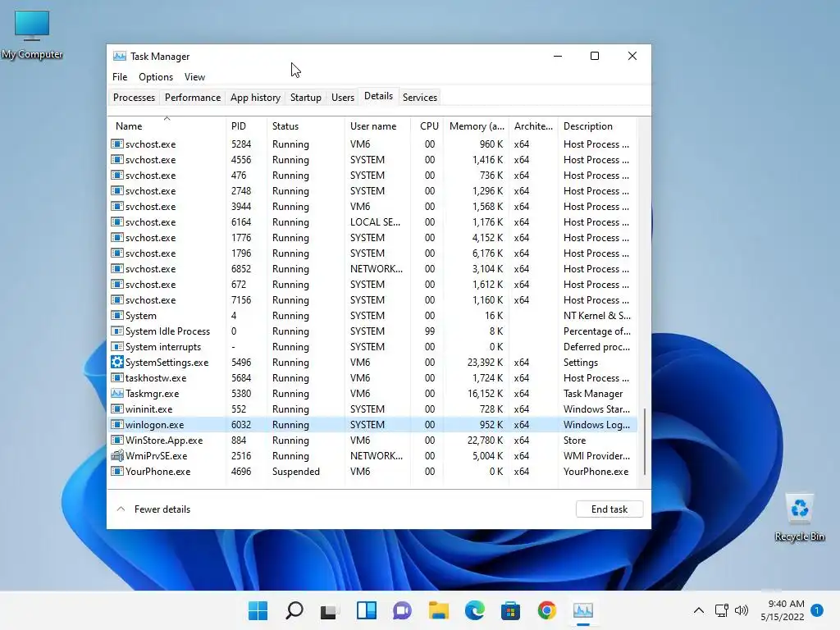Sort by the User name column header

377,126
